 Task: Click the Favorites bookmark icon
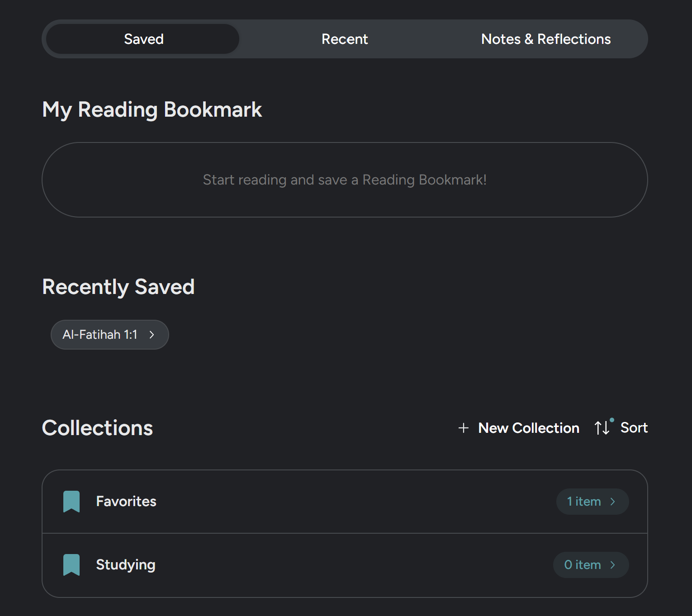71,501
